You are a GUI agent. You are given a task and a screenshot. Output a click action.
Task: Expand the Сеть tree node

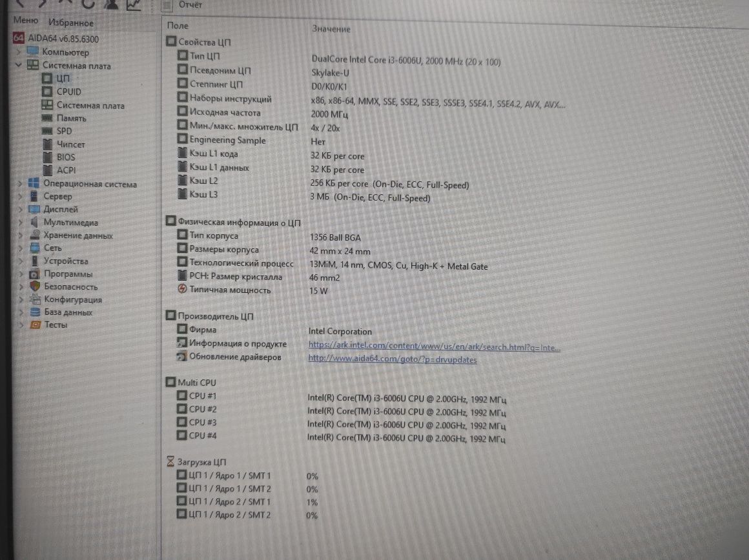[21, 248]
